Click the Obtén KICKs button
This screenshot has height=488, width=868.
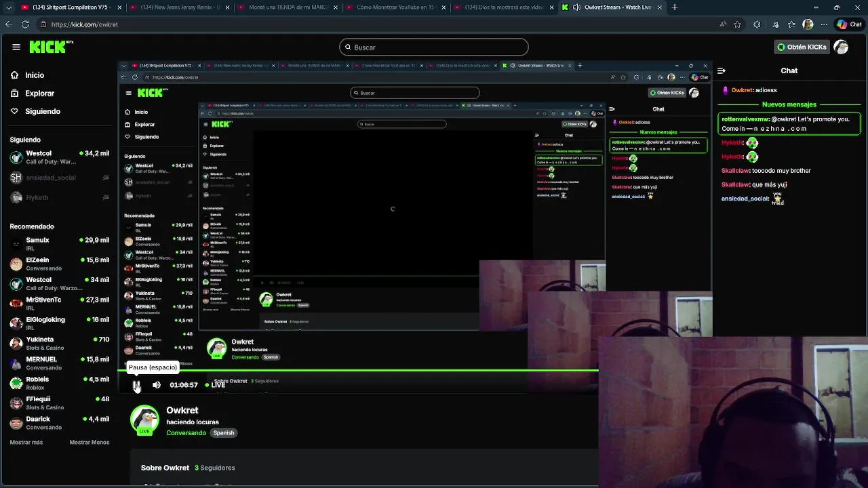(802, 47)
